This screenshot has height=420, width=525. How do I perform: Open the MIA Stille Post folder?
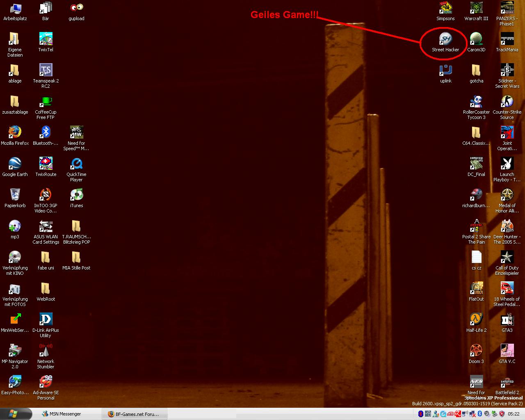(x=76, y=260)
